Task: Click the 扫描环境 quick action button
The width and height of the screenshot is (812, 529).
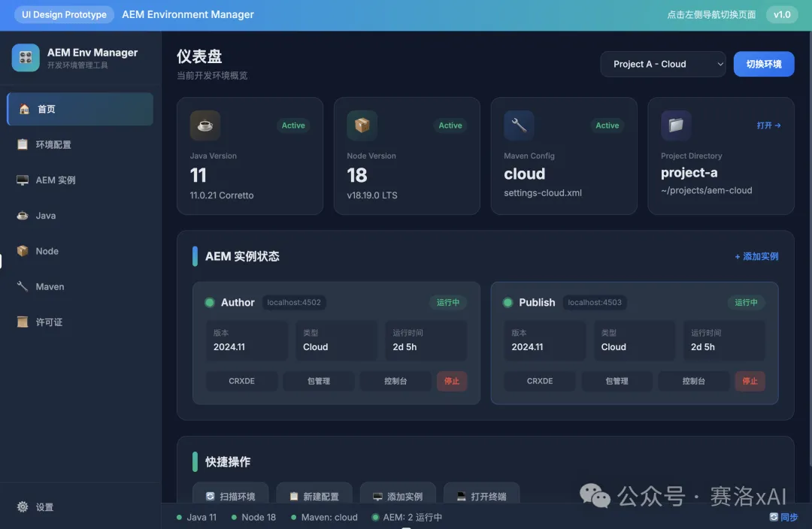Action: click(230, 496)
